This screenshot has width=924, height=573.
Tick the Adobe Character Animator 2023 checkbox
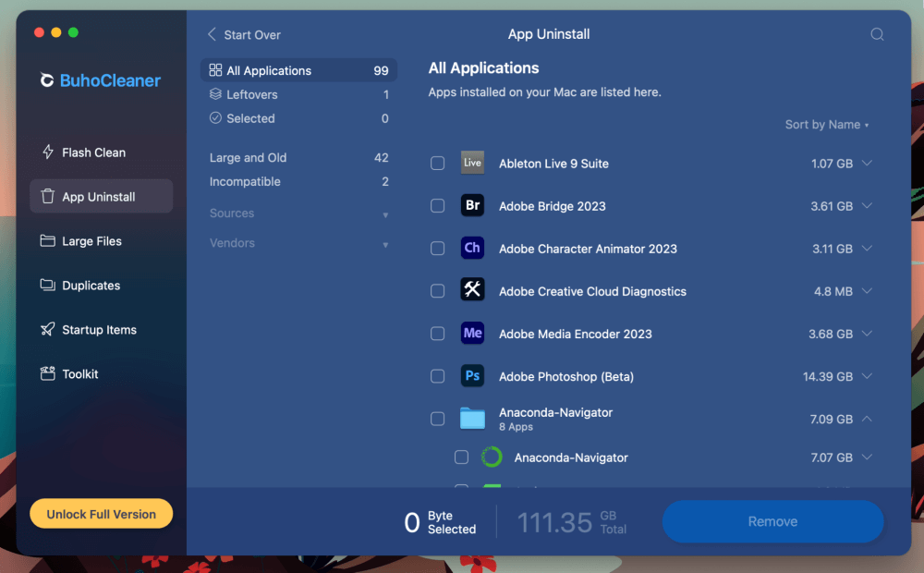coord(437,249)
